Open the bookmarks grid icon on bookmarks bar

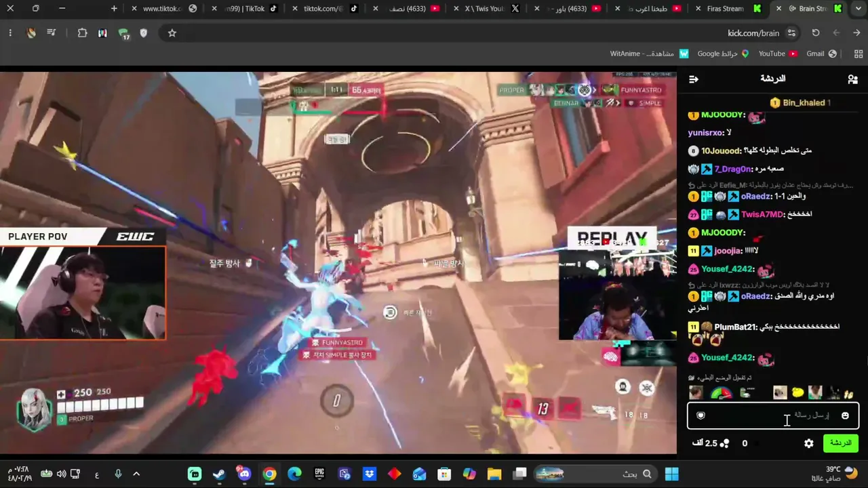tap(859, 54)
